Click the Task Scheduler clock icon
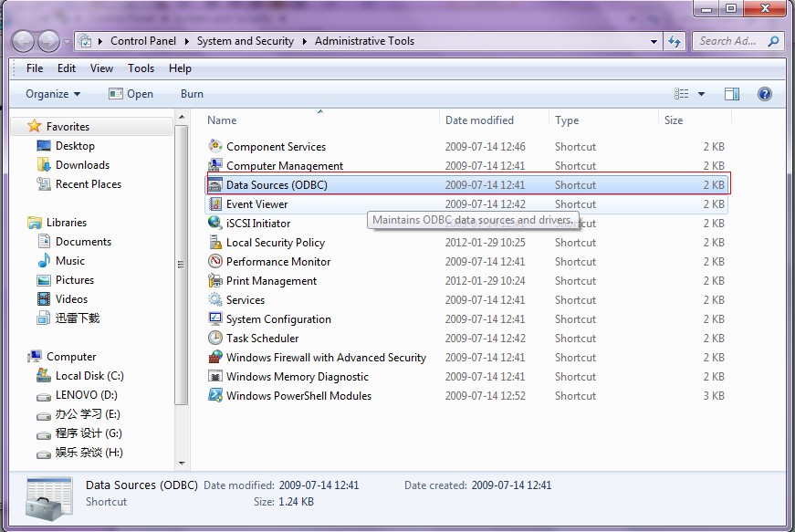795x532 pixels. click(x=215, y=338)
